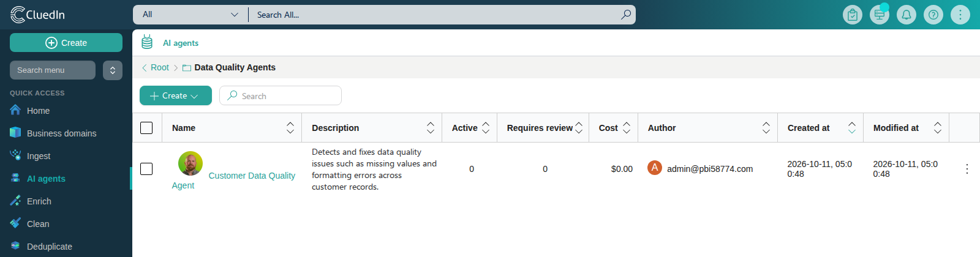
Task: Click the Clean broom icon
Action: click(x=15, y=223)
